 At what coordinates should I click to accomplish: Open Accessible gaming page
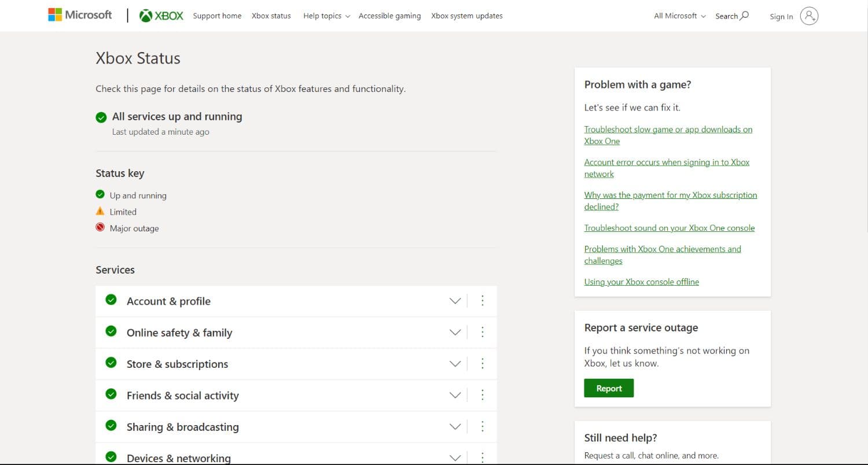389,16
